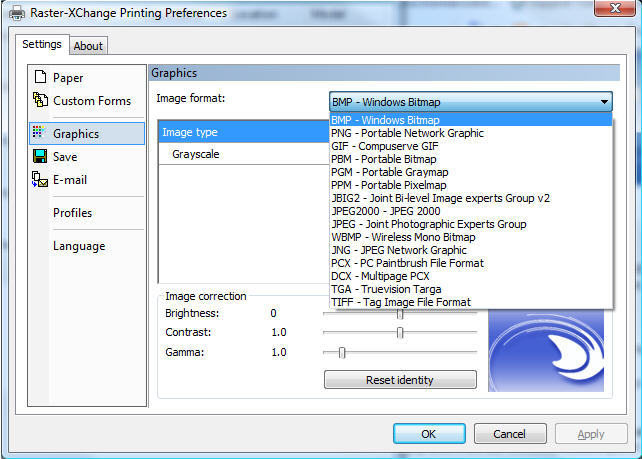Select the Graphics sidebar entry

[x=87, y=133]
